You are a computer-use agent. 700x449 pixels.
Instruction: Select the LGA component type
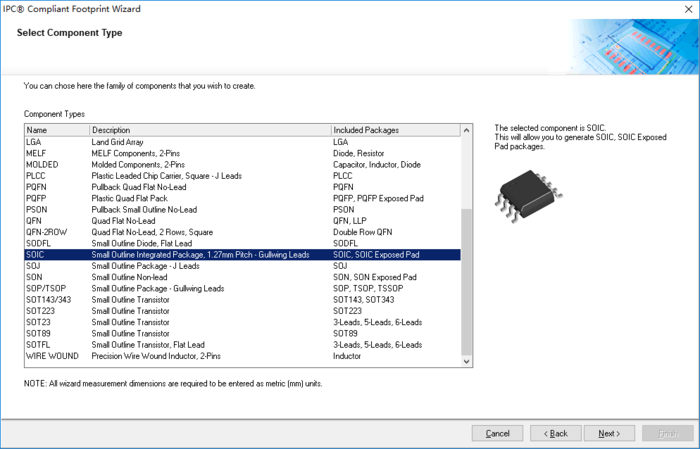(x=242, y=142)
